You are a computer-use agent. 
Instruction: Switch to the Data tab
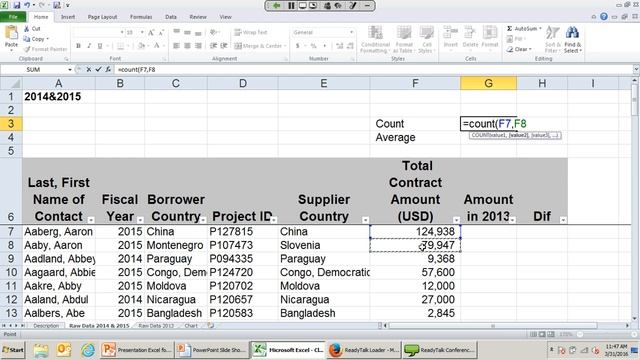point(171,17)
